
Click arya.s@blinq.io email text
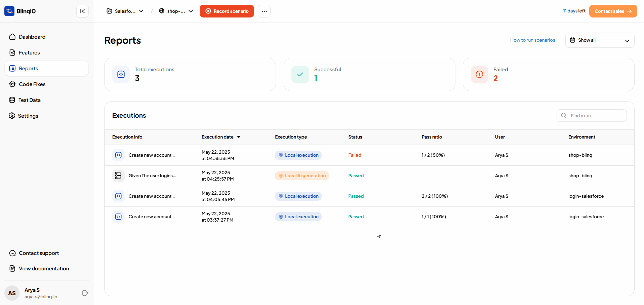click(41, 297)
